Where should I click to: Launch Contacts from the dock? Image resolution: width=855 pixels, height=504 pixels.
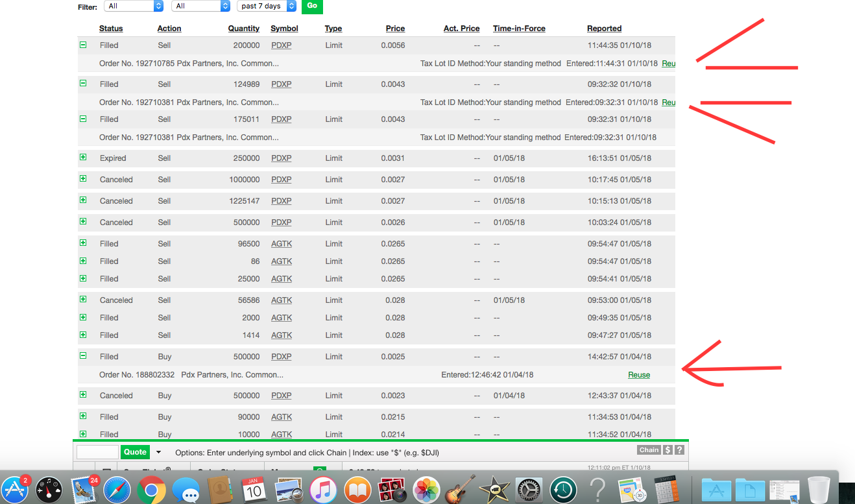coord(220,490)
